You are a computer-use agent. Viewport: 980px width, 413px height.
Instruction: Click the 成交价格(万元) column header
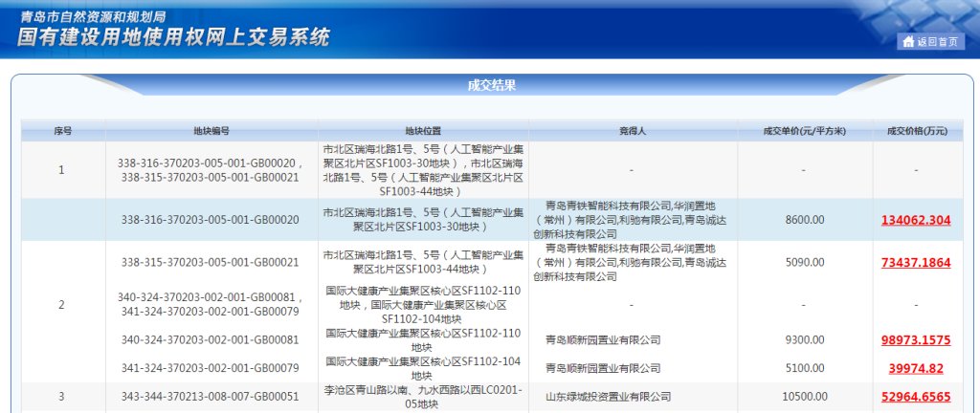point(917,131)
